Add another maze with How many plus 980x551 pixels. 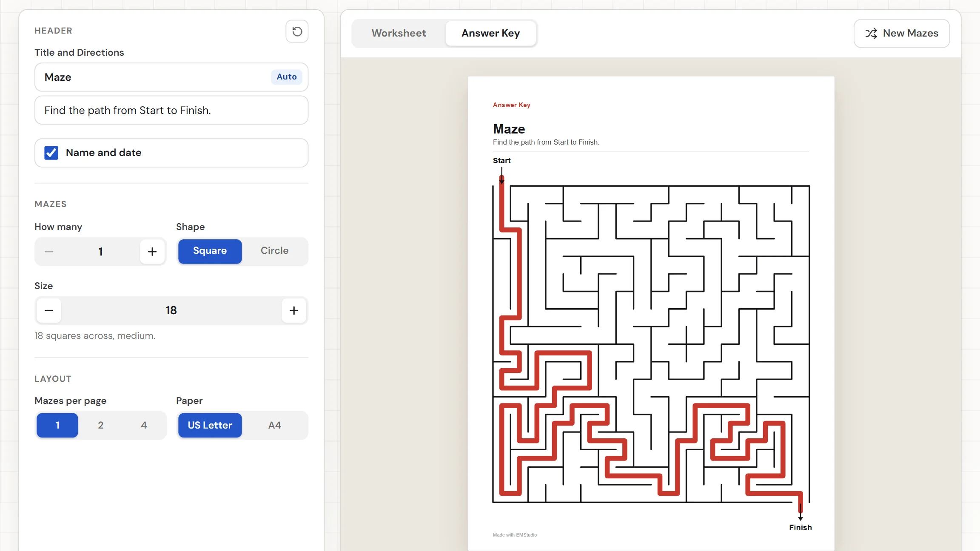click(x=152, y=251)
